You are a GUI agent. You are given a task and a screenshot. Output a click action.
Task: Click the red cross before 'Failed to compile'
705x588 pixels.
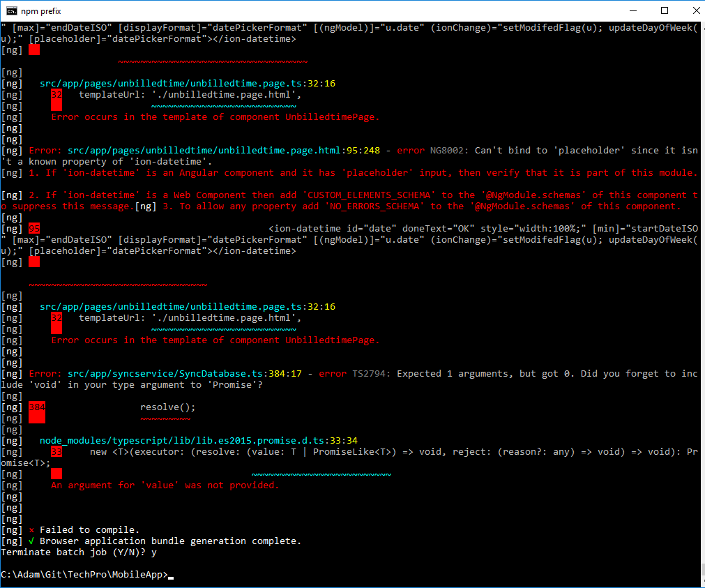click(x=31, y=530)
